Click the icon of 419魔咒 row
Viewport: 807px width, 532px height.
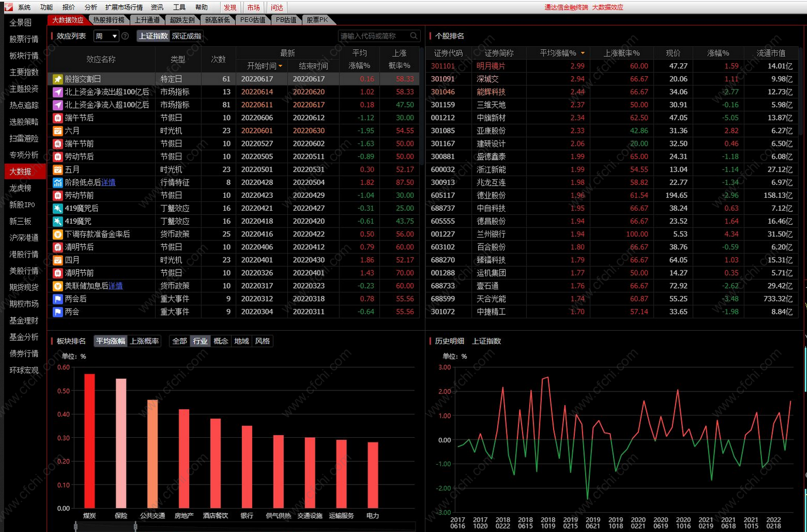(x=57, y=221)
